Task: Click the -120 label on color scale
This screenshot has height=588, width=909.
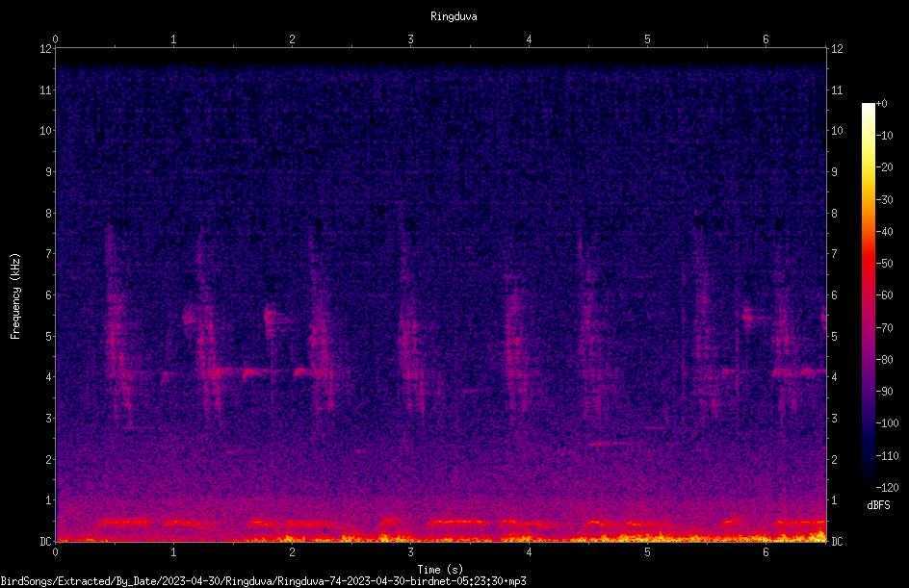Action: click(x=888, y=487)
